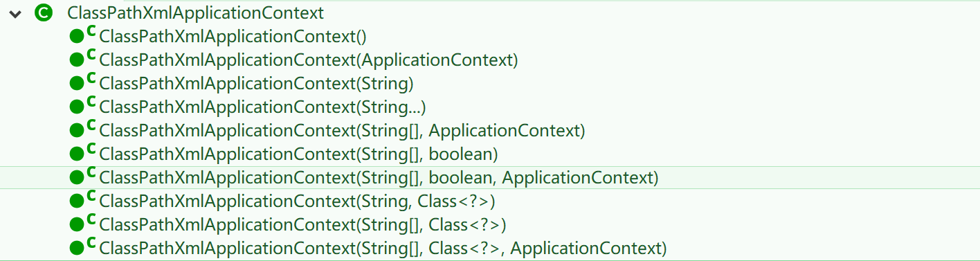Select the ClassPathXmlApplicationContext(String[], Class<?>) constructor
Screen dimensions: 980x261
click(x=303, y=225)
